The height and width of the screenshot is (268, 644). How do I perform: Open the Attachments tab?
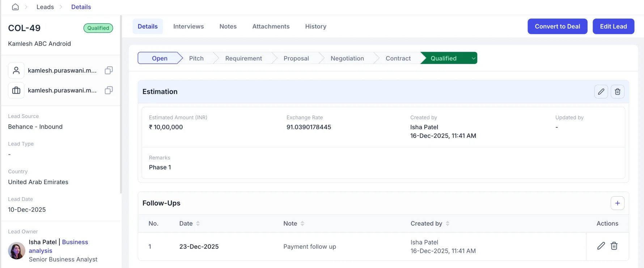point(271,26)
